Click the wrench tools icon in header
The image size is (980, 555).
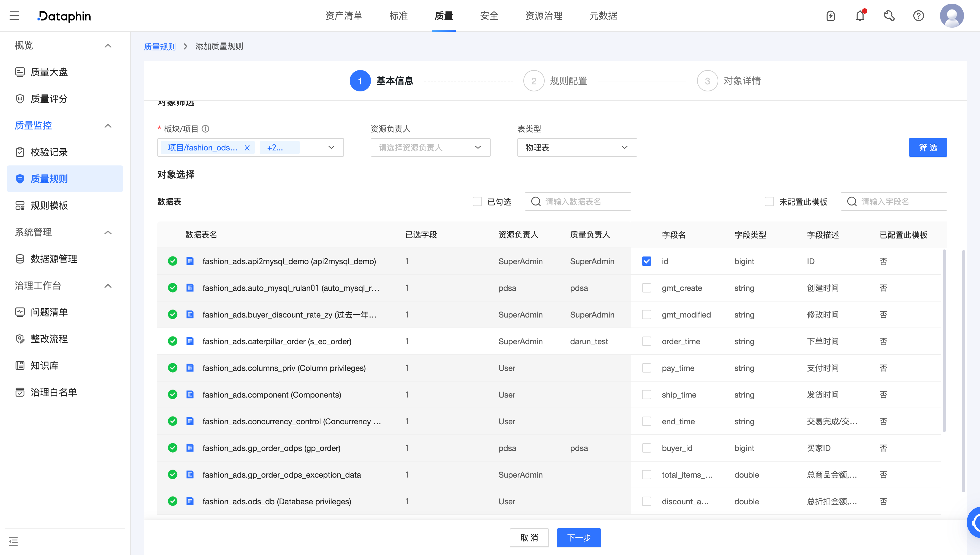[889, 16]
